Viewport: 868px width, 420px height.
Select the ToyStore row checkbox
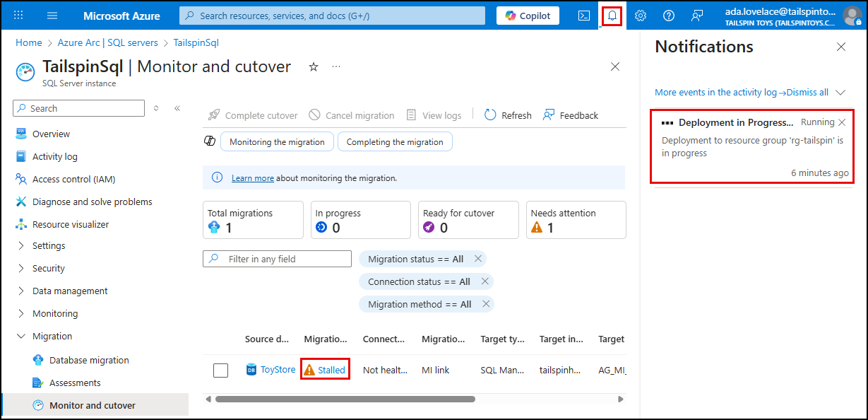[x=220, y=369]
